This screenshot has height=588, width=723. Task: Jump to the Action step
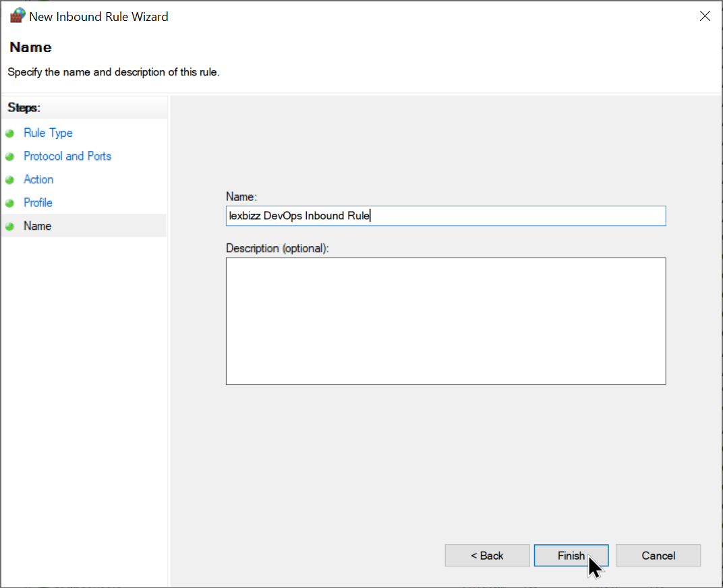coord(38,179)
